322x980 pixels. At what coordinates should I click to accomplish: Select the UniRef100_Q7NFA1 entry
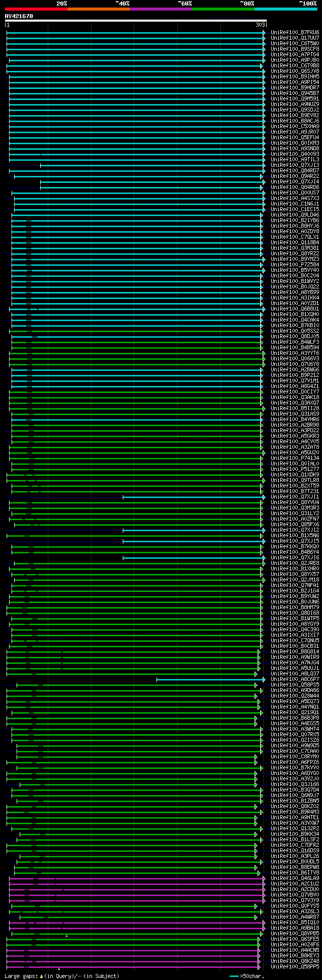[295, 585]
